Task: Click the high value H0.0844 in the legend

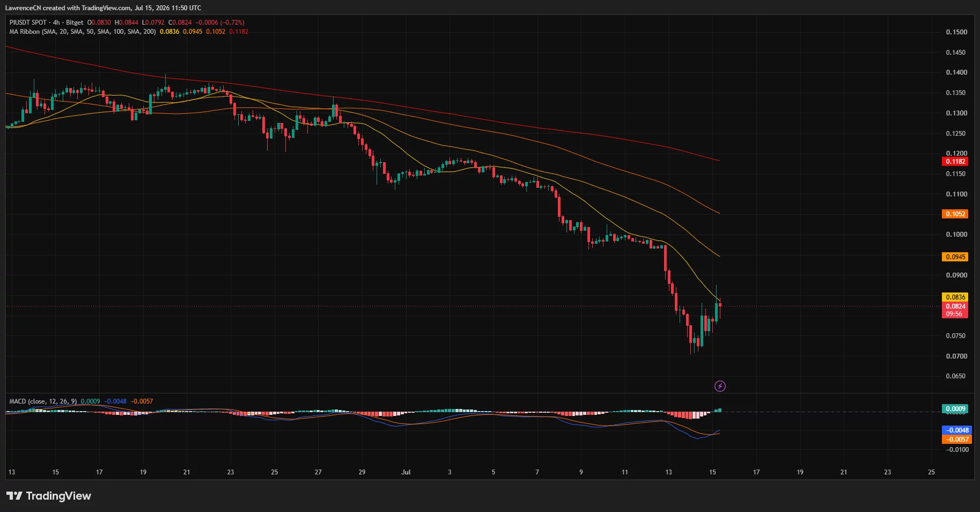Action: (127, 23)
